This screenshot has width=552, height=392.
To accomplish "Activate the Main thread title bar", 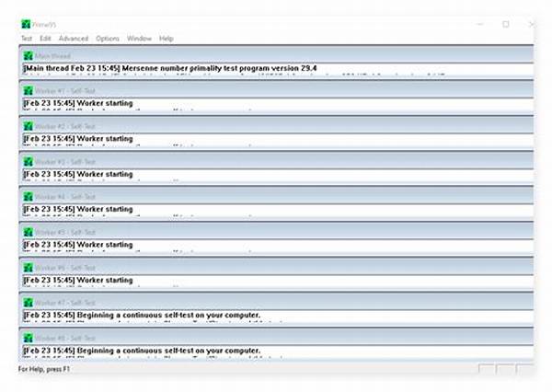I will 276,55.
